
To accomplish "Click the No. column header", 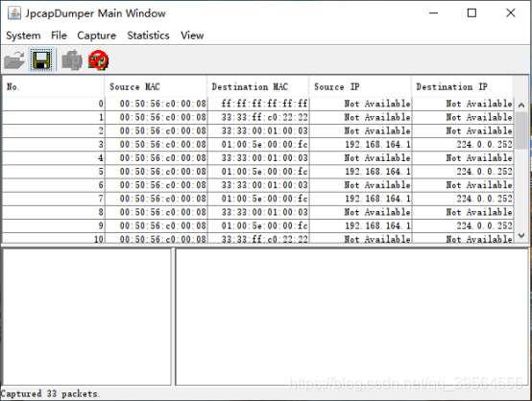I will (x=53, y=86).
